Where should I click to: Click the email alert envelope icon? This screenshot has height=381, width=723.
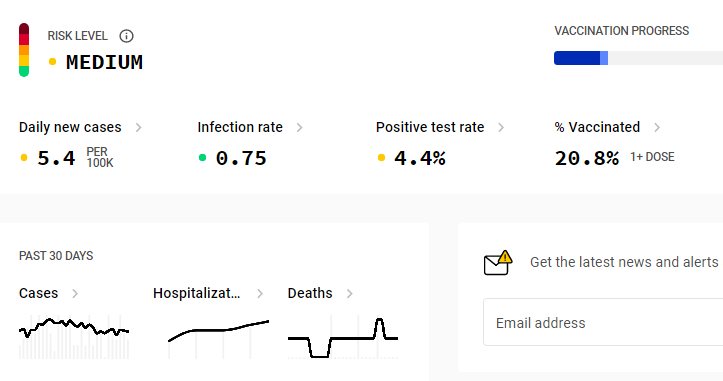pyautogui.click(x=498, y=262)
